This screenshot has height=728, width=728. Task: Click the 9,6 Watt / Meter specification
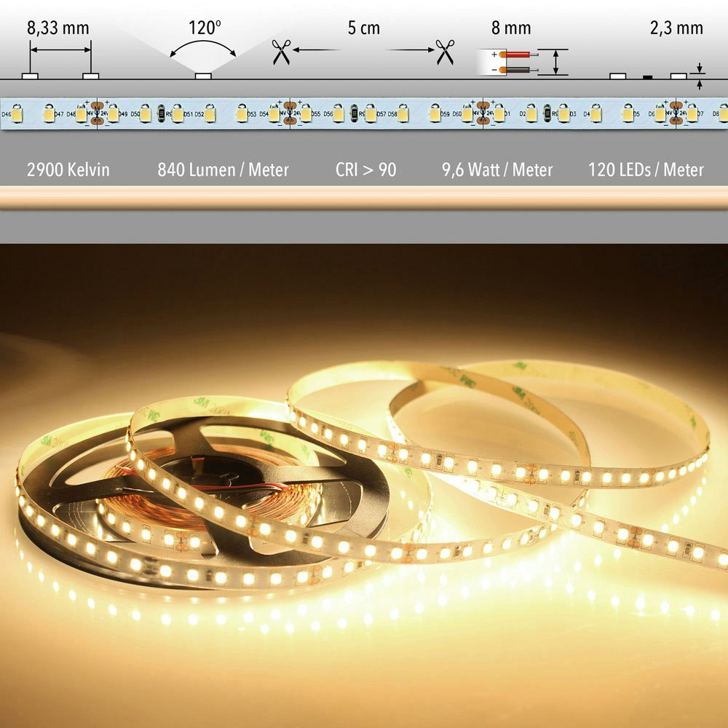click(x=496, y=170)
